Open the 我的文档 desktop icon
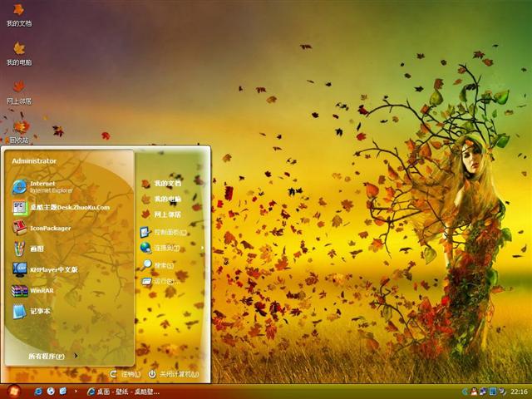The width and height of the screenshot is (532, 399). (19, 15)
